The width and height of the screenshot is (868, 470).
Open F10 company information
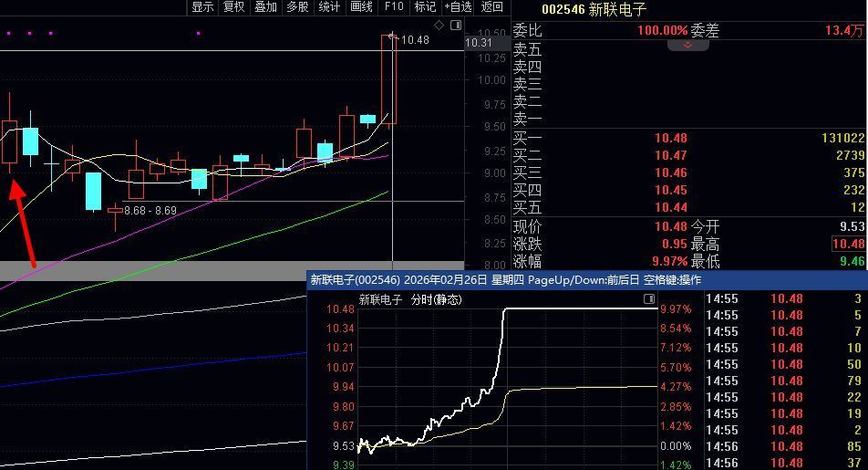[394, 6]
